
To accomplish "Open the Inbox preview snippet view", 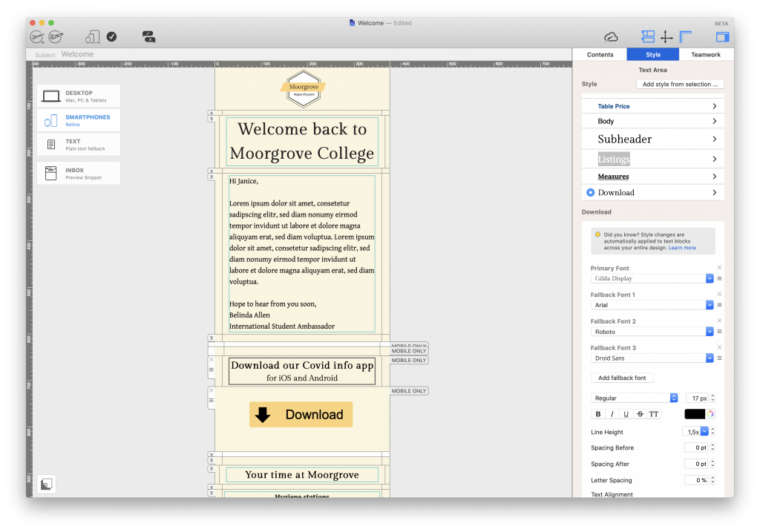I will (x=79, y=173).
